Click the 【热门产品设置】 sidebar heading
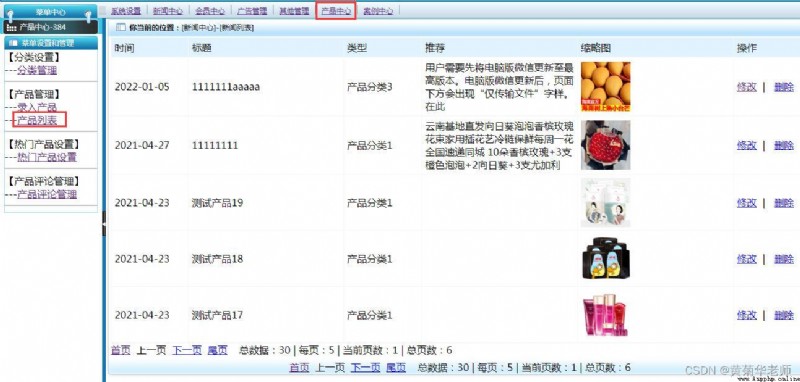 [x=44, y=144]
